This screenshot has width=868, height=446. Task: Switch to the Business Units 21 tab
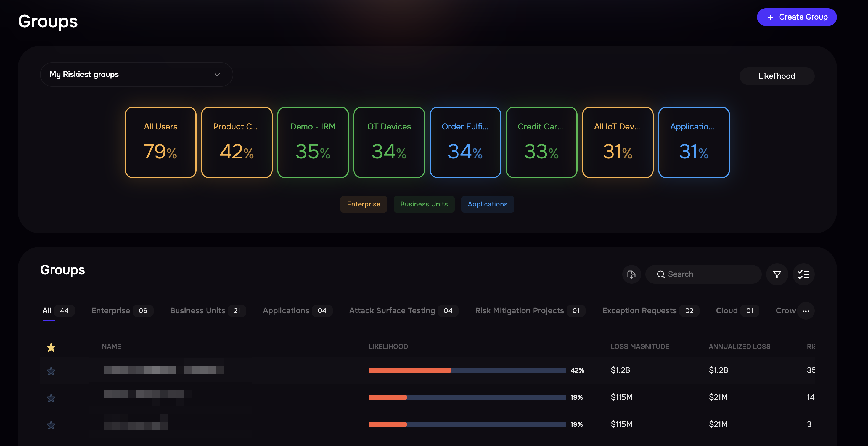(x=208, y=310)
